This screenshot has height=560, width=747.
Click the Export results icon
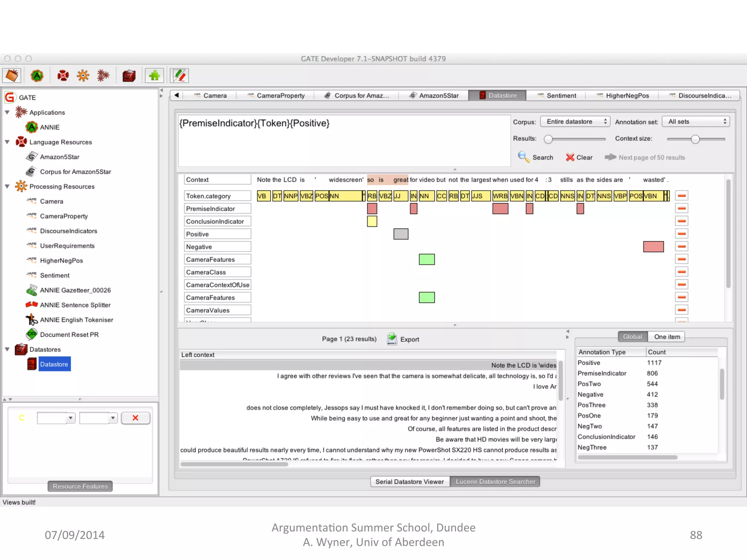click(392, 339)
